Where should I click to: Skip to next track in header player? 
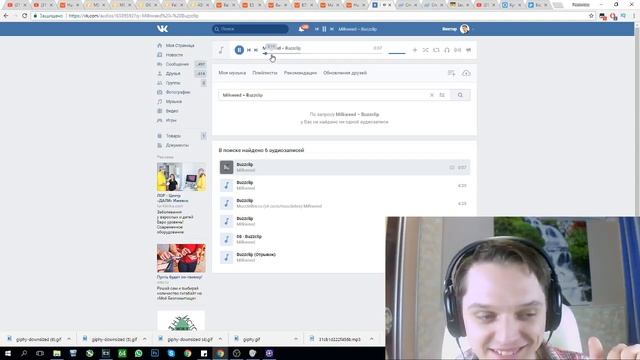pyautogui.click(x=332, y=29)
